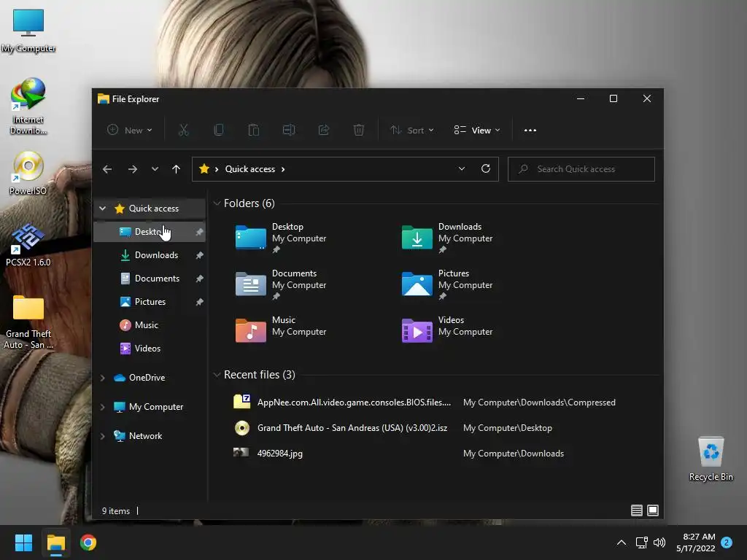747x560 pixels.
Task: Expand the My Computer tree node
Action: tap(102, 407)
